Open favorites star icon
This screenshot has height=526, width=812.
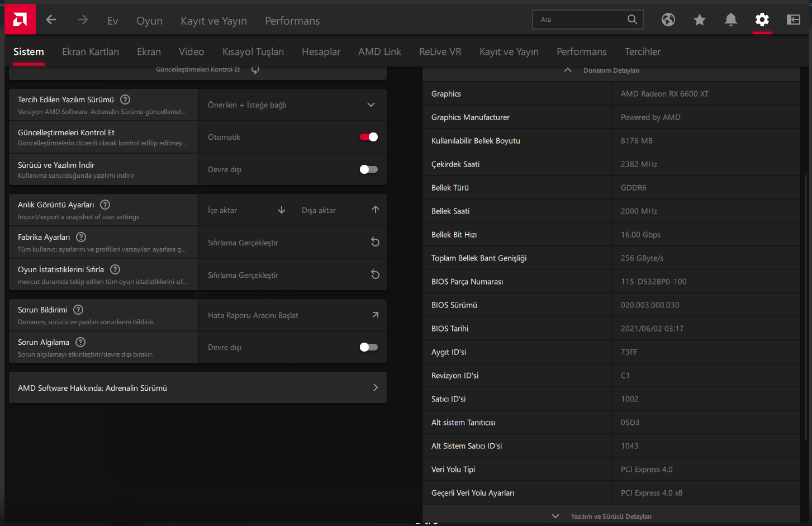(x=699, y=20)
